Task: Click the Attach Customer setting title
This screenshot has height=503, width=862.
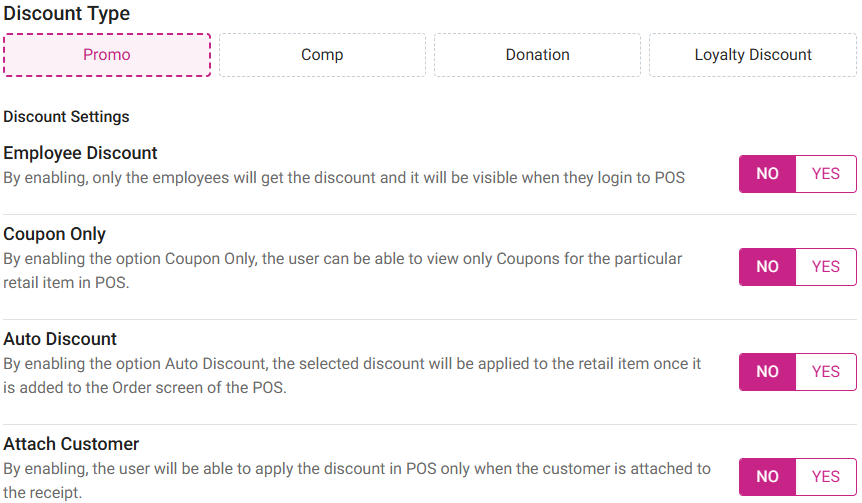Action: tap(71, 444)
